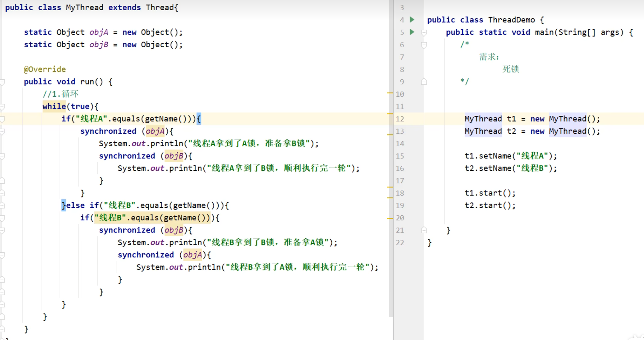Image resolution: width=644 pixels, height=340 pixels.
Task: Click the fold end marker on line 9
Action: pos(424,82)
